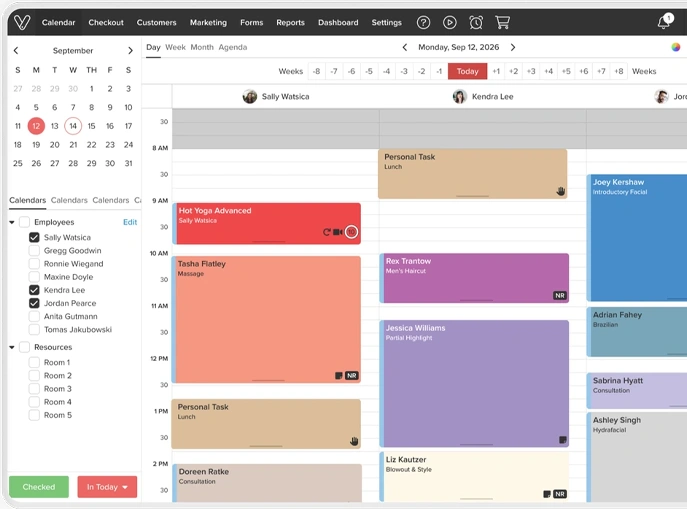687x509 pixels.
Task: Click note icon on Tasha Flatley appointment
Action: pyautogui.click(x=339, y=376)
